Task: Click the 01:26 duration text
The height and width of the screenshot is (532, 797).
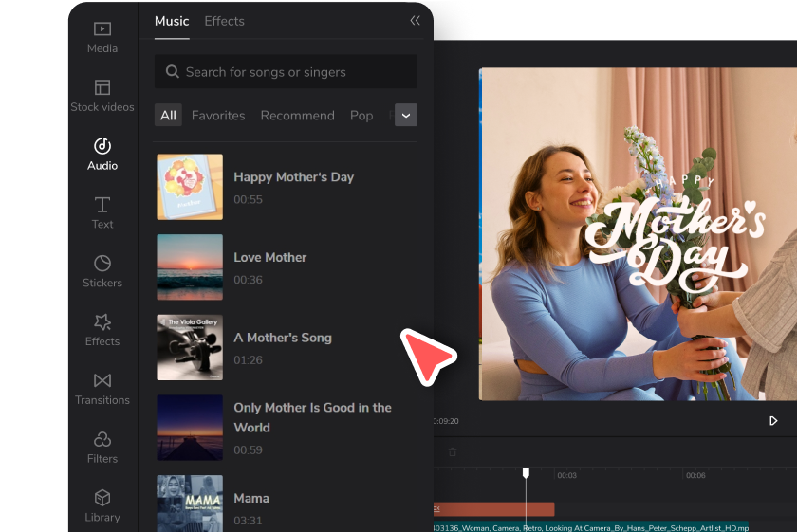Action: coord(248,359)
